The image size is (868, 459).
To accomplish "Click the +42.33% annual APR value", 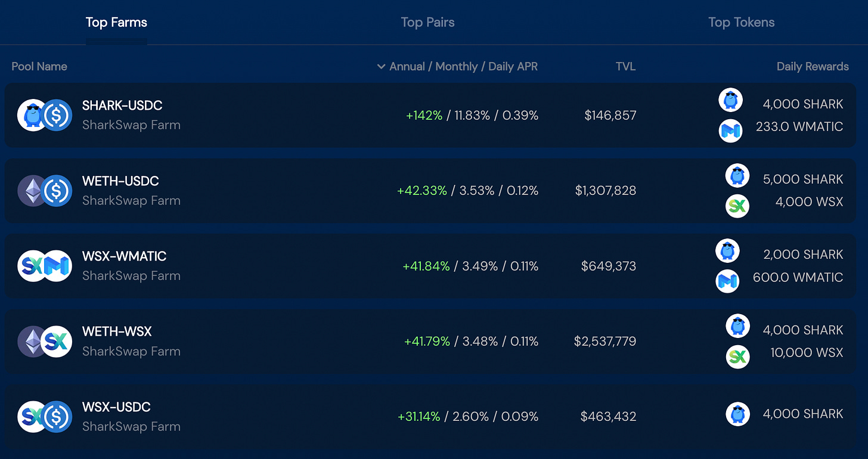I will pos(422,191).
